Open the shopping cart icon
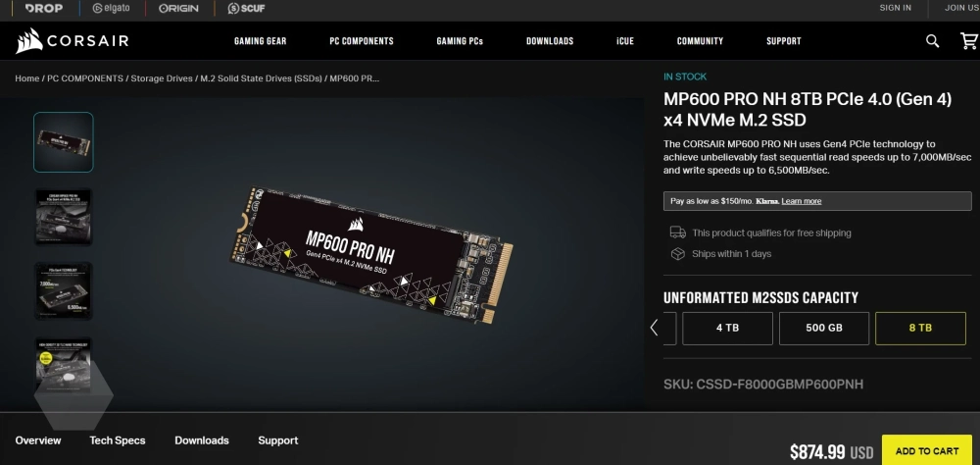 click(x=968, y=41)
